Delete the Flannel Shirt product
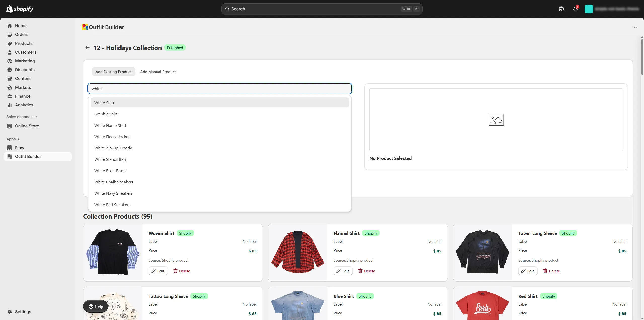 (x=367, y=271)
